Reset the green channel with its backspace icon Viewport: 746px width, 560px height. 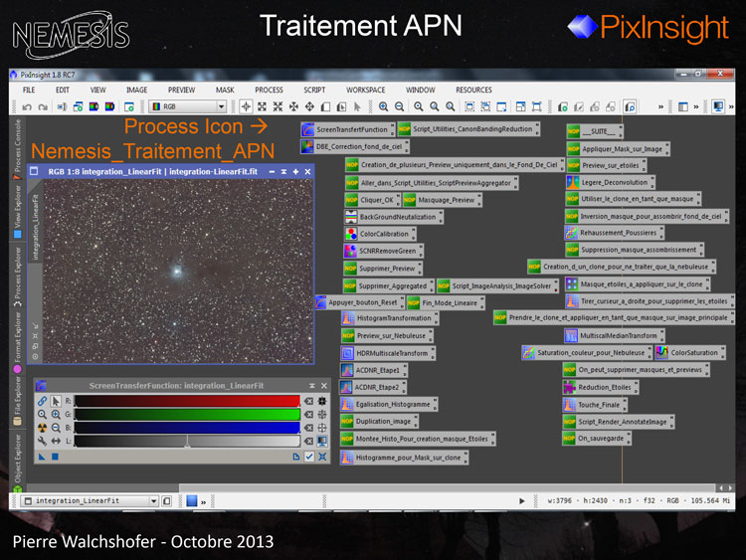308,415
